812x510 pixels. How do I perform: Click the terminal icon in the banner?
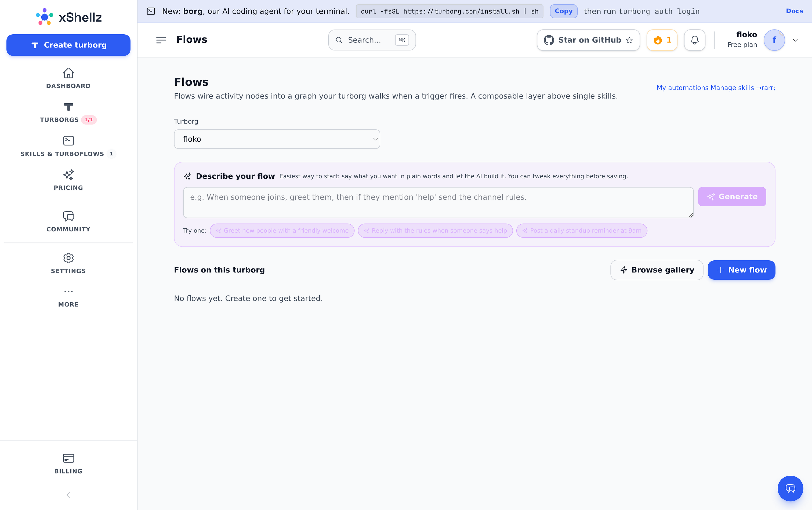(x=151, y=11)
